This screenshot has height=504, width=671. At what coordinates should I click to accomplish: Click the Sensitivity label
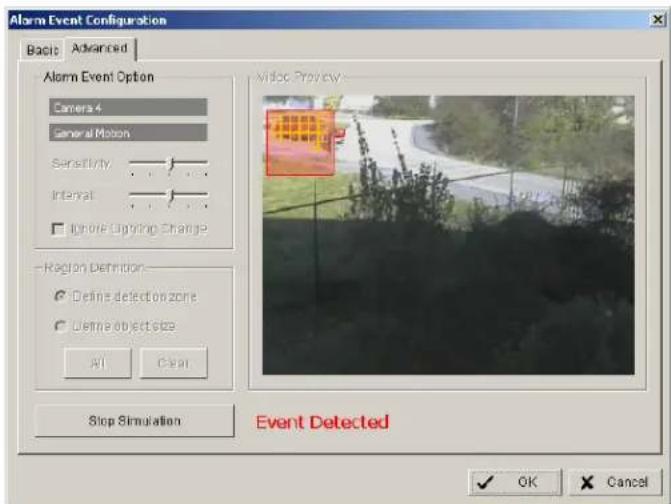click(81, 163)
